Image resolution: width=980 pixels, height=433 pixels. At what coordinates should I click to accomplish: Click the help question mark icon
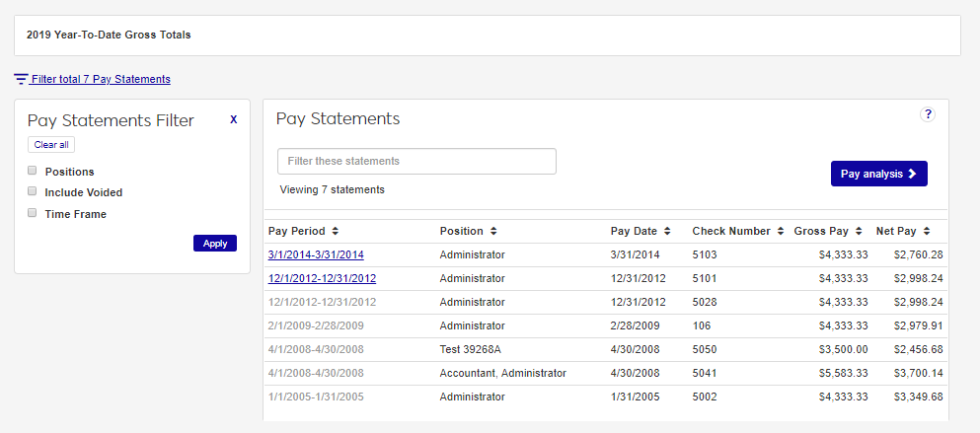(x=927, y=114)
